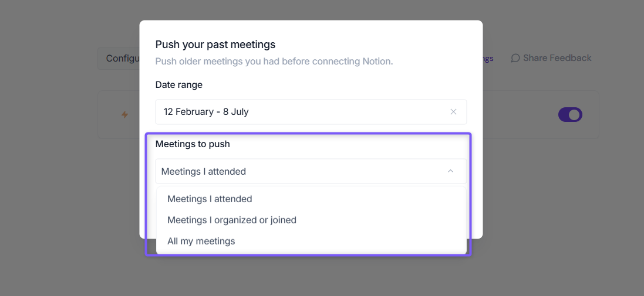Click the purple link ending in 'ngs'

488,59
